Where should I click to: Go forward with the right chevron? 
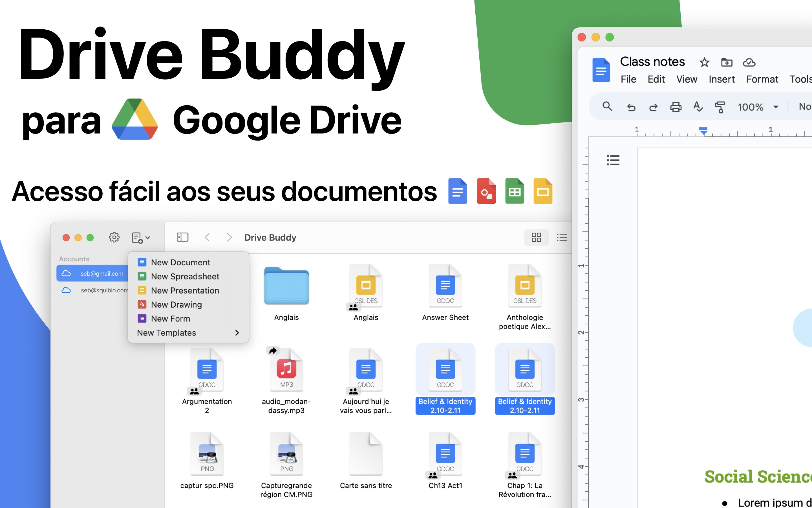[230, 238]
